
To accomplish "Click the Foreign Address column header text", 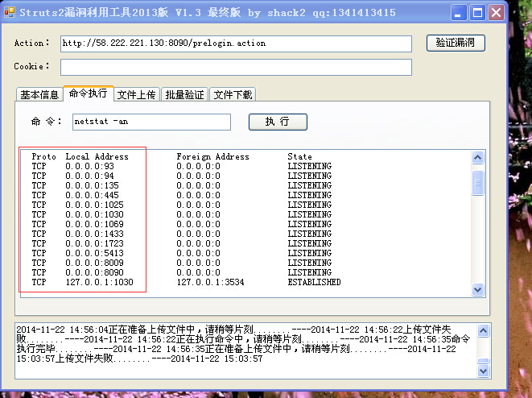I will tap(212, 156).
